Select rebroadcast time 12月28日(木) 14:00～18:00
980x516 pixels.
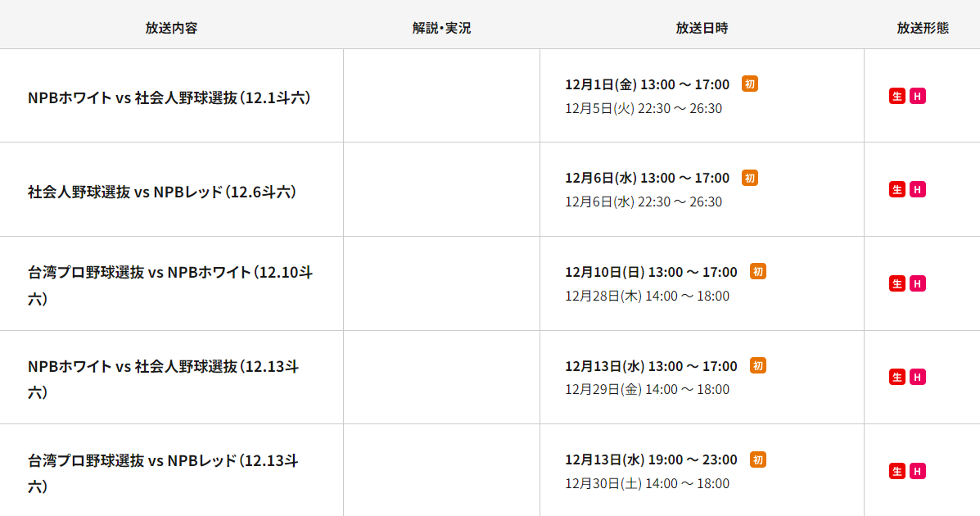point(647,296)
